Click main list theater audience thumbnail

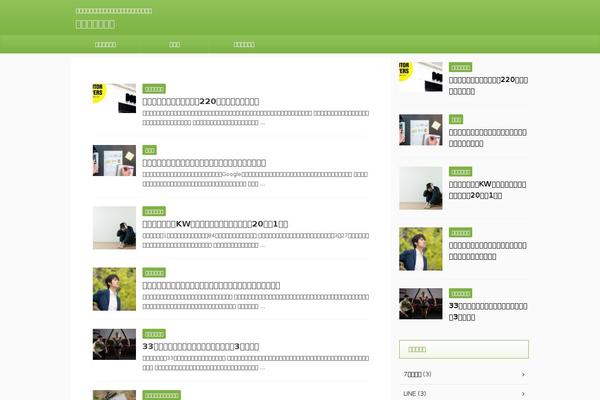pyautogui.click(x=114, y=344)
